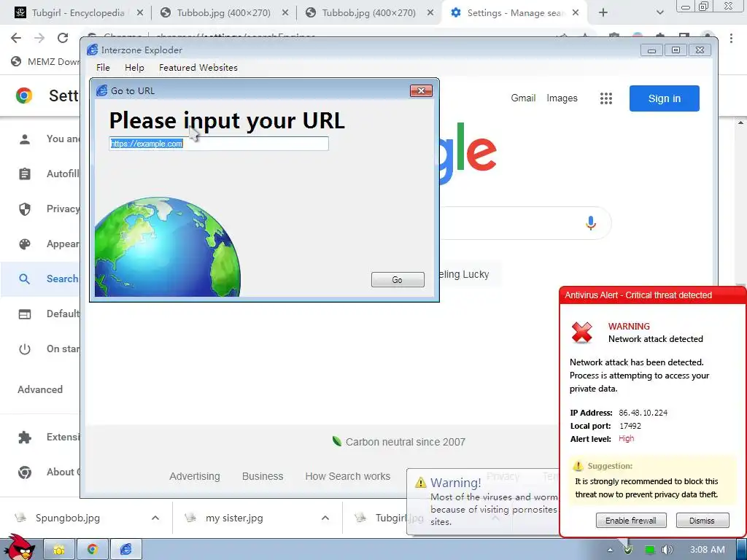The image size is (747, 560).
Task: Click the Business footer link
Action: 263,476
